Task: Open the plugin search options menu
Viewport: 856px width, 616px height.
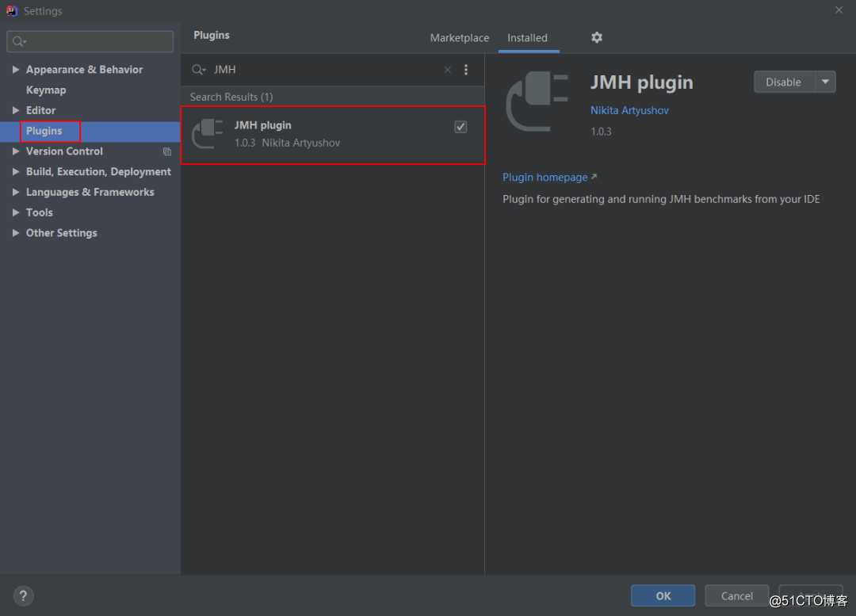Action: [466, 70]
